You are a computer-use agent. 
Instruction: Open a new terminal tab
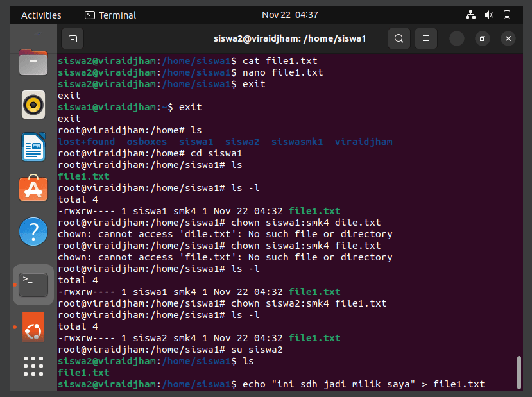tap(73, 38)
